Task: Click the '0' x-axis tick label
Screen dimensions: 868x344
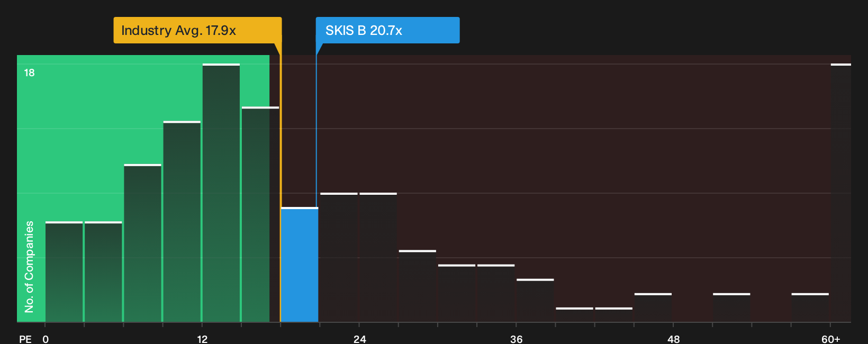Action: click(x=46, y=339)
